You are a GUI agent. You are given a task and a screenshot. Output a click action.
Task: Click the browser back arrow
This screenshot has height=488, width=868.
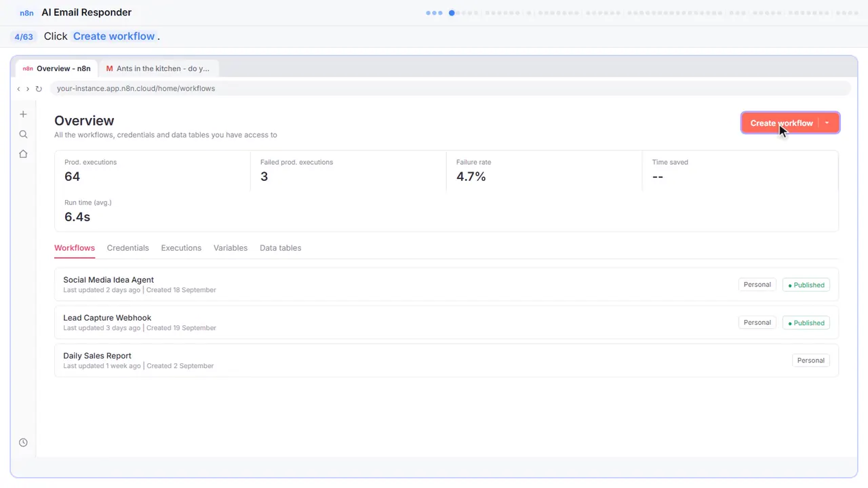click(18, 89)
